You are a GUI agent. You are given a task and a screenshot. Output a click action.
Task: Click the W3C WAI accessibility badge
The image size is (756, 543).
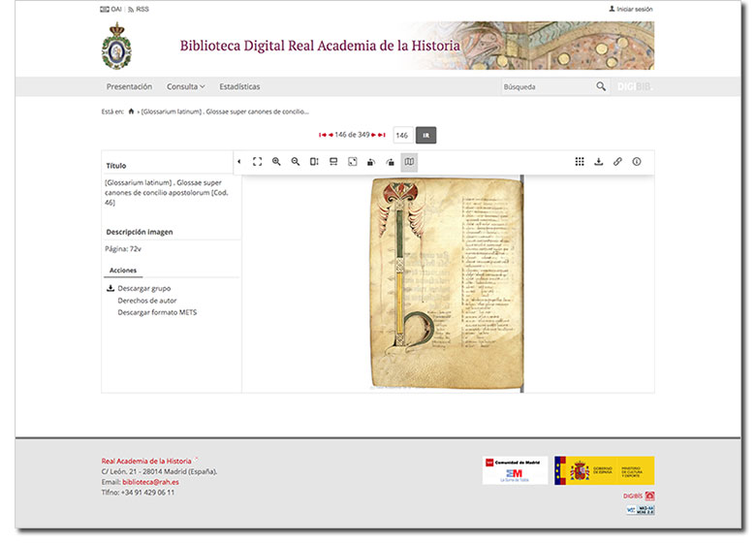pos(641,510)
